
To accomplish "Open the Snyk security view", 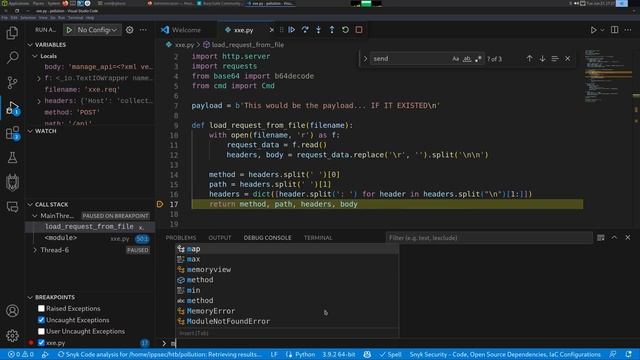I will [12, 182].
